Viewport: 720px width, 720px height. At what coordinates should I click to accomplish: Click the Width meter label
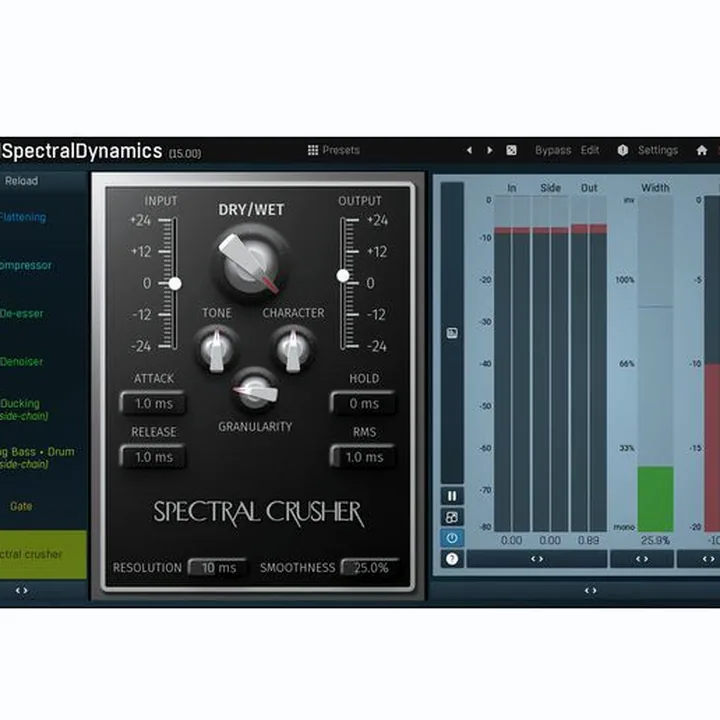coord(655,188)
